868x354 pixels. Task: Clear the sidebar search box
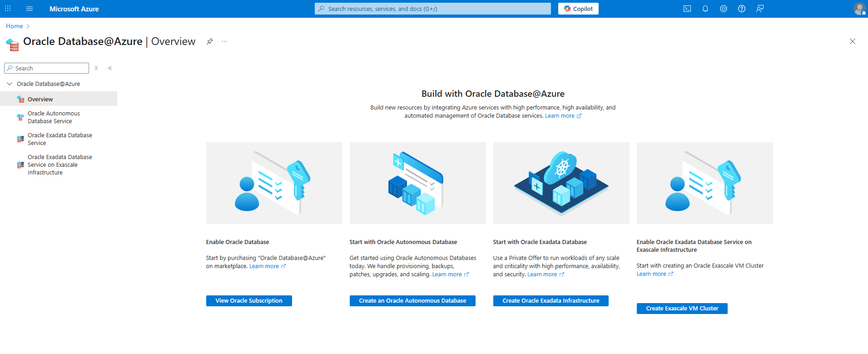[96, 68]
